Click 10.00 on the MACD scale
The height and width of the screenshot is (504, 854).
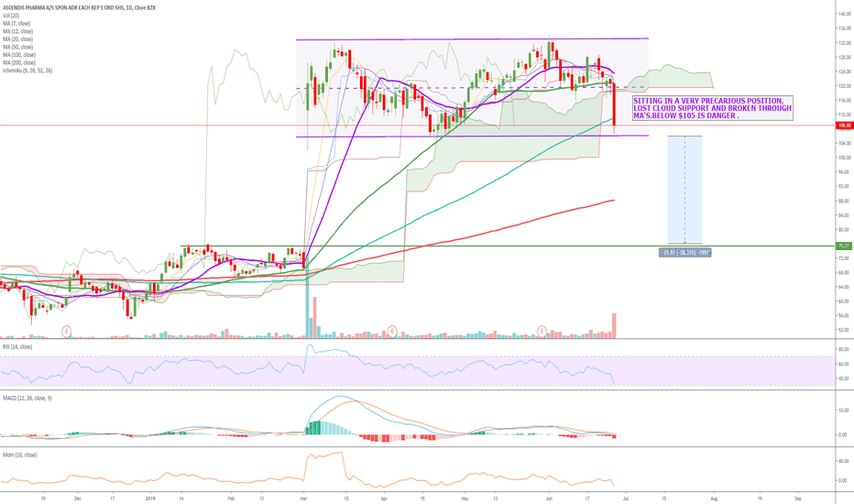[x=845, y=411]
